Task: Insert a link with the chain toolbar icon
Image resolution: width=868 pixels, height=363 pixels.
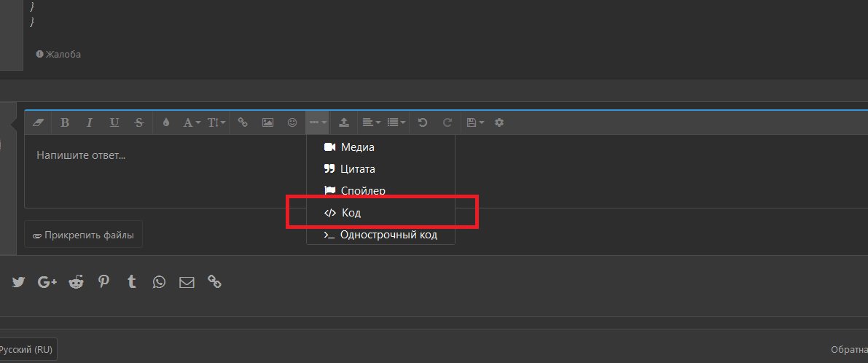Action: [243, 122]
